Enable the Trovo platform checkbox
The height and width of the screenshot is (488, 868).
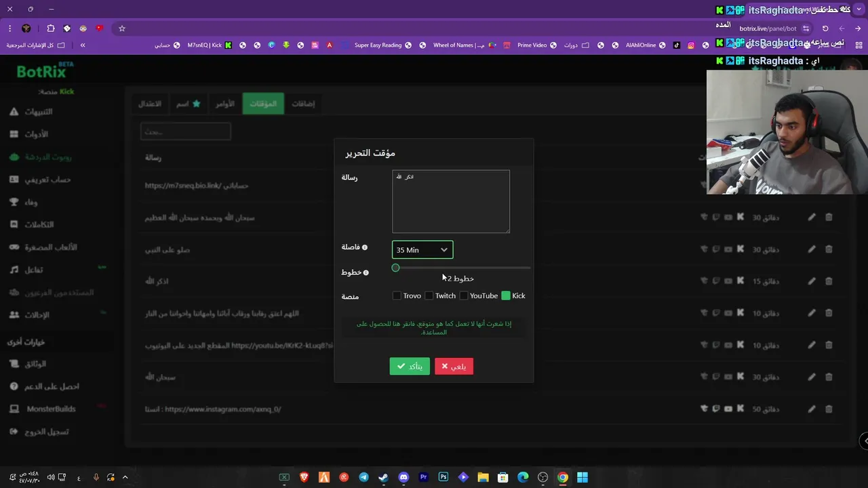[397, 296]
